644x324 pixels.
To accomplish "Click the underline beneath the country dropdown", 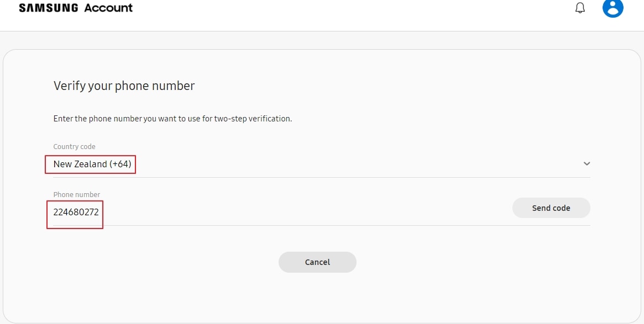I will (x=322, y=177).
